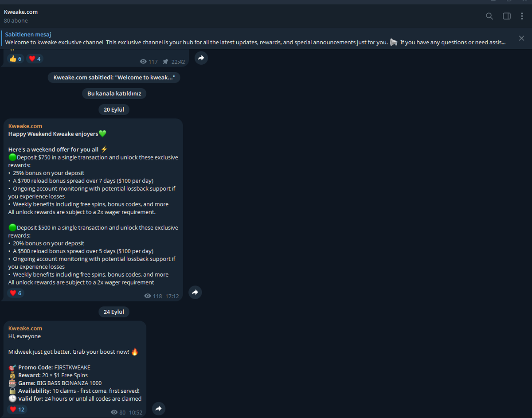Click the 'Happy Weekend Kweake enjoyers' heading
Viewport: 532px width, 418px height.
coord(57,134)
